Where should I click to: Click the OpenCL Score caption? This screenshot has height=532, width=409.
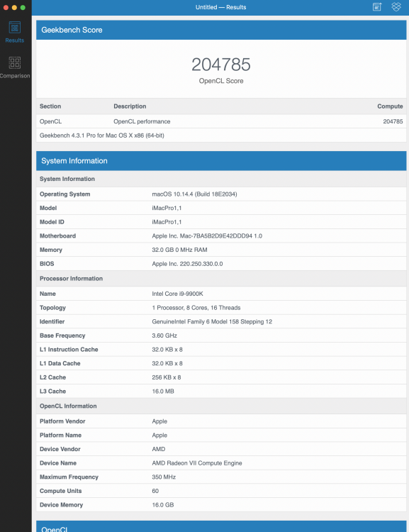pyautogui.click(x=221, y=81)
